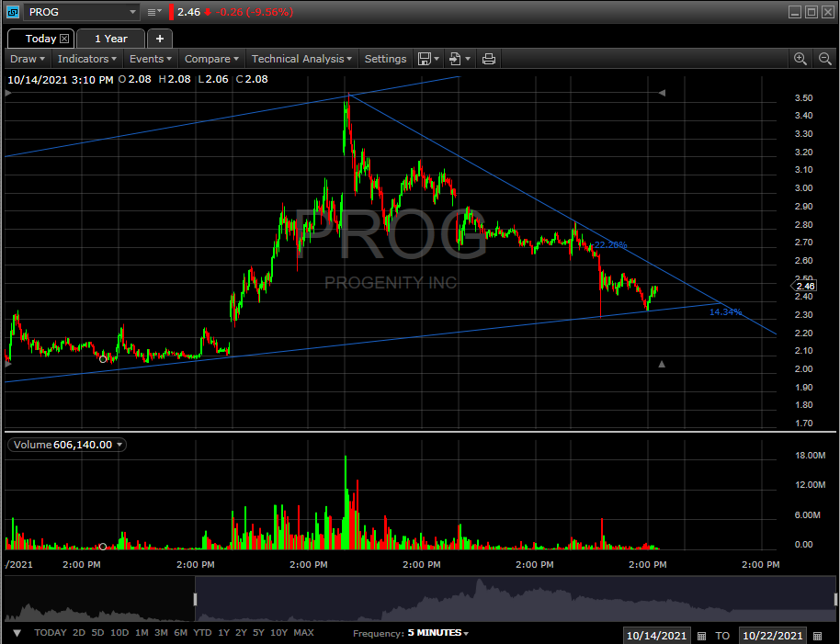Open the Events menu
Screen dimensions: 840x644
151,59
